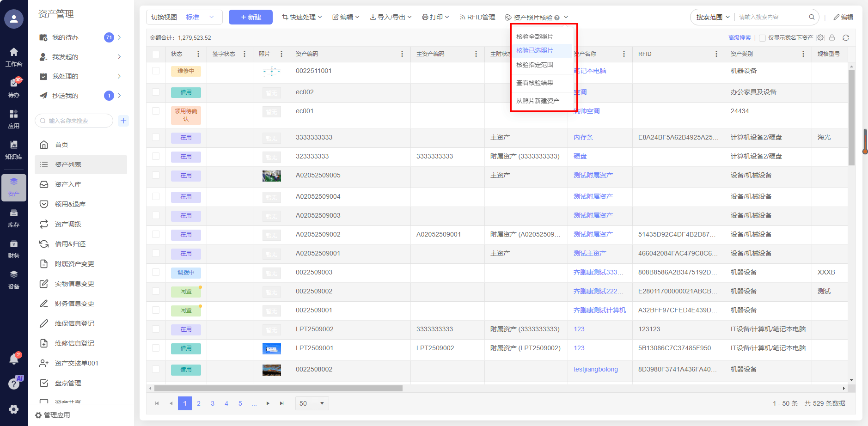Open the 知识库 sidebar icon

click(x=14, y=150)
